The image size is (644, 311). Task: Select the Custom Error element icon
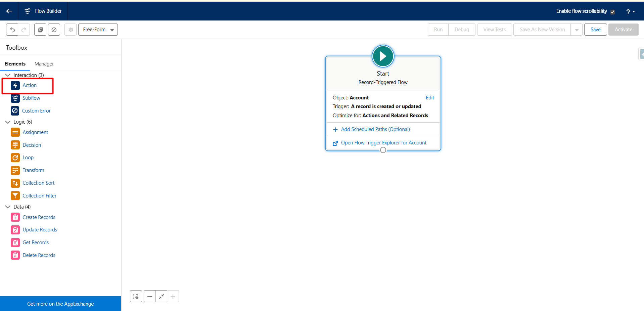(15, 111)
